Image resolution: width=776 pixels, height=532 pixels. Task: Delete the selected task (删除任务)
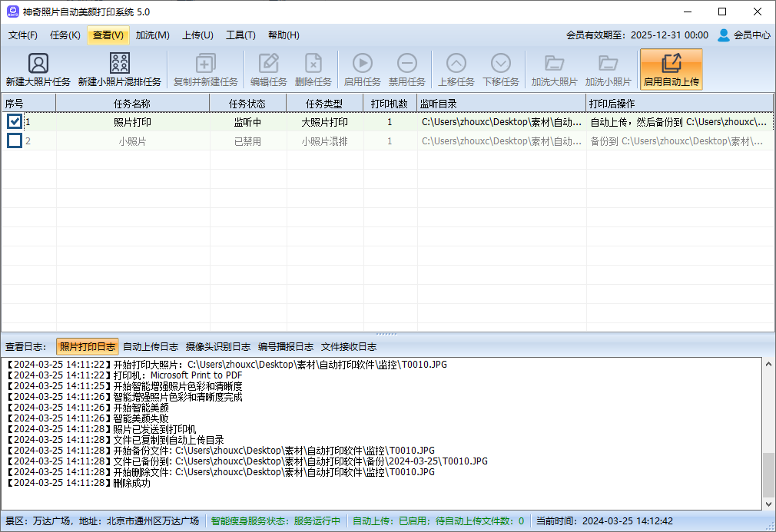tap(313, 68)
